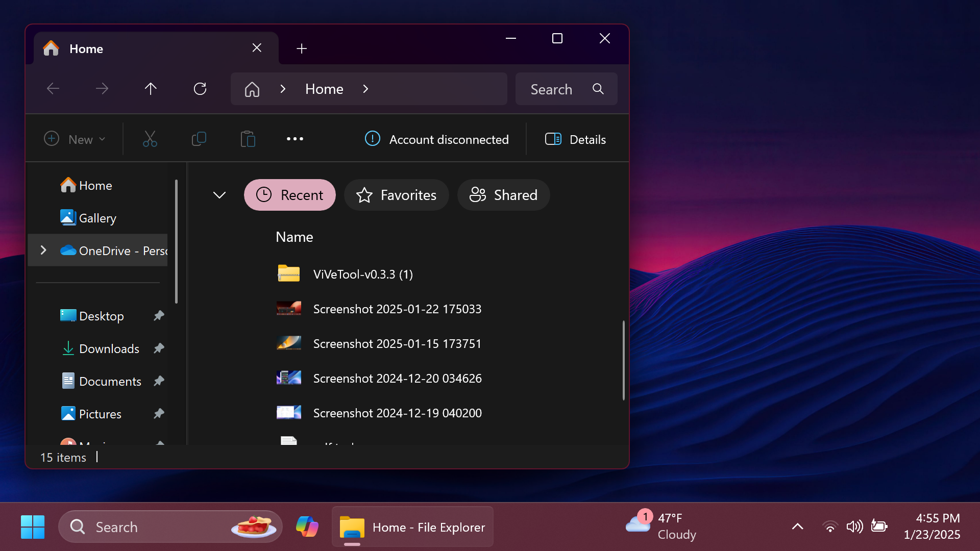Screen dimensions: 980x551
Task: Click the Explorer Search input box
Action: coord(567,89)
